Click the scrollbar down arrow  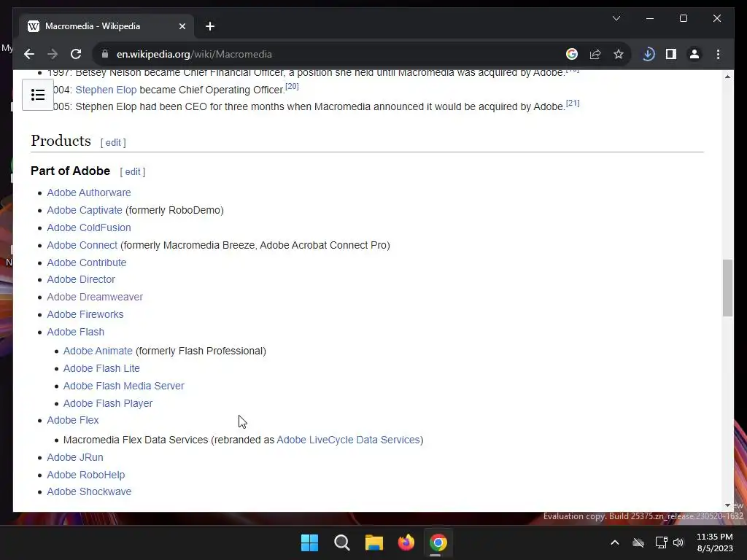pos(727,505)
